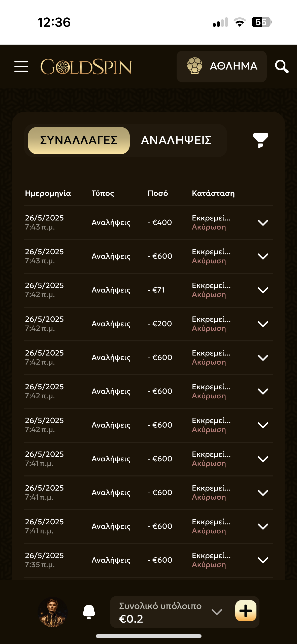Open the filter funnel icon

[x=260, y=140]
